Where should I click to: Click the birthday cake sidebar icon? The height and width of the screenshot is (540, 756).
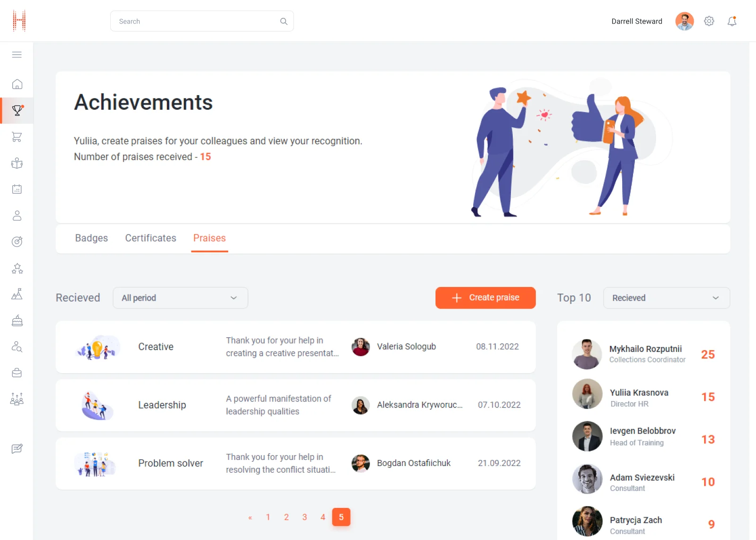pyautogui.click(x=17, y=321)
